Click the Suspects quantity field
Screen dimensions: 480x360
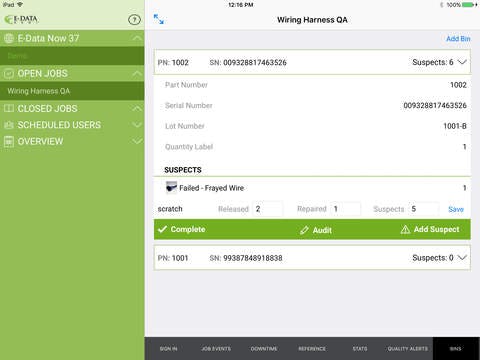pyautogui.click(x=424, y=209)
